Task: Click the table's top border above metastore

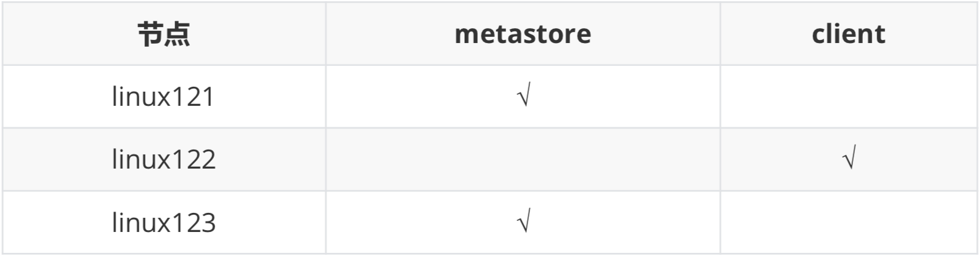Action: 523,2
